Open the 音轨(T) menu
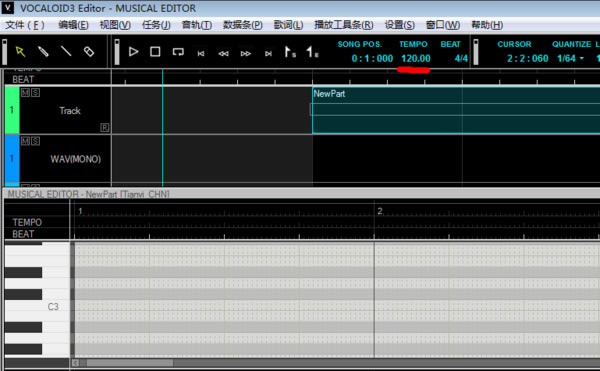This screenshot has width=600, height=371. pos(197,25)
